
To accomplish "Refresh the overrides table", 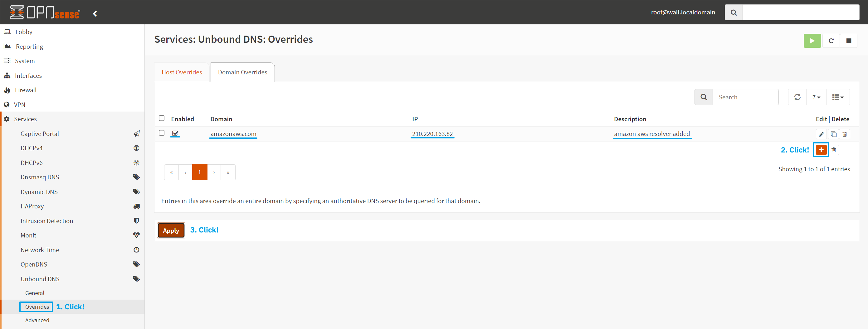I will (x=797, y=97).
